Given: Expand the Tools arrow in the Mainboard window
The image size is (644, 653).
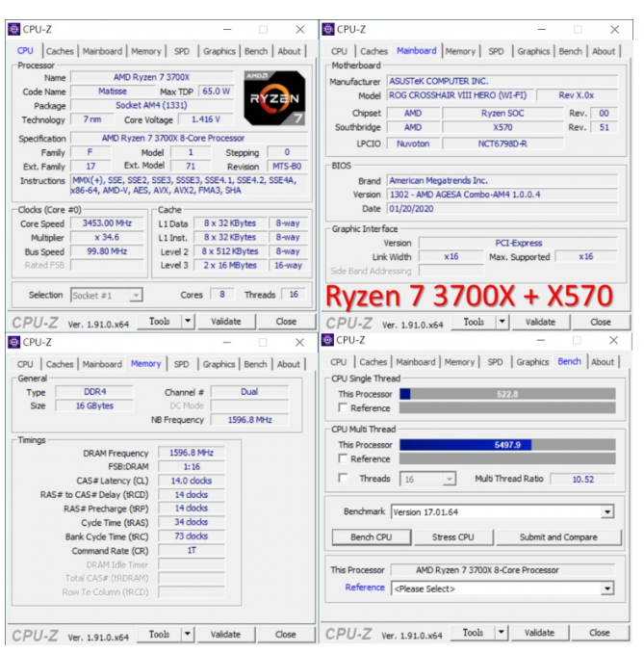Looking at the screenshot, I should (502, 322).
